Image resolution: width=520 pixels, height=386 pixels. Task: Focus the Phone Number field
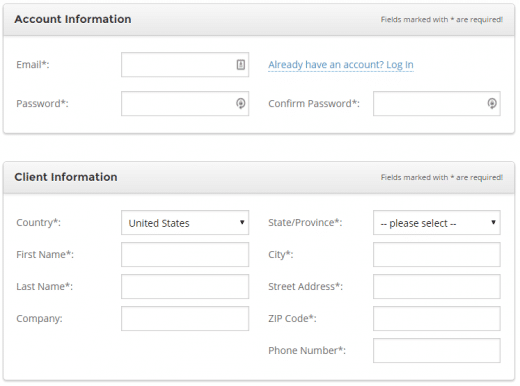(x=437, y=351)
